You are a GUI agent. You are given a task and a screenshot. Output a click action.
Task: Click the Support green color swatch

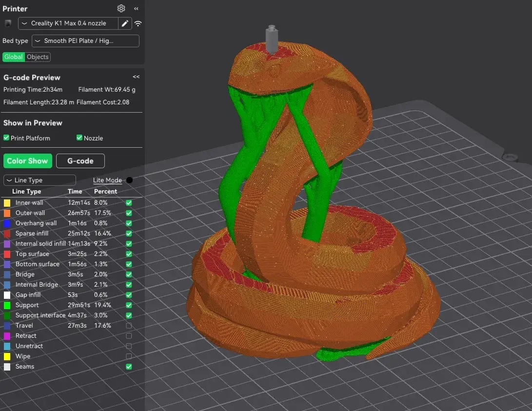6,305
